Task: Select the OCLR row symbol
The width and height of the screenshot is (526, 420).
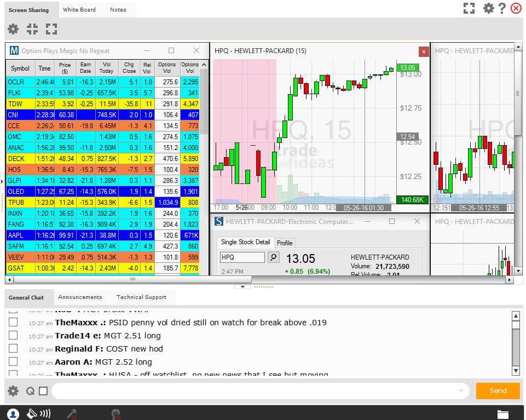Action: (x=21, y=82)
